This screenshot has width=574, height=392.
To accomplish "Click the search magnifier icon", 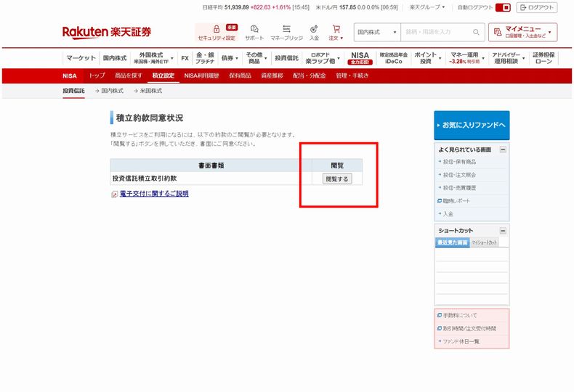I will coord(476,32).
